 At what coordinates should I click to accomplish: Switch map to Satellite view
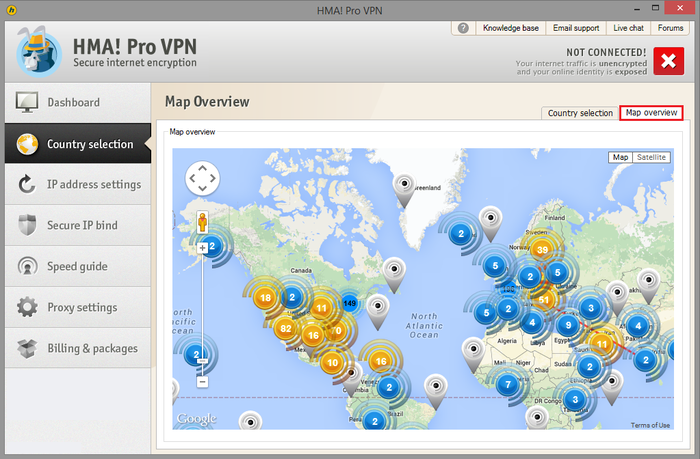point(651,157)
